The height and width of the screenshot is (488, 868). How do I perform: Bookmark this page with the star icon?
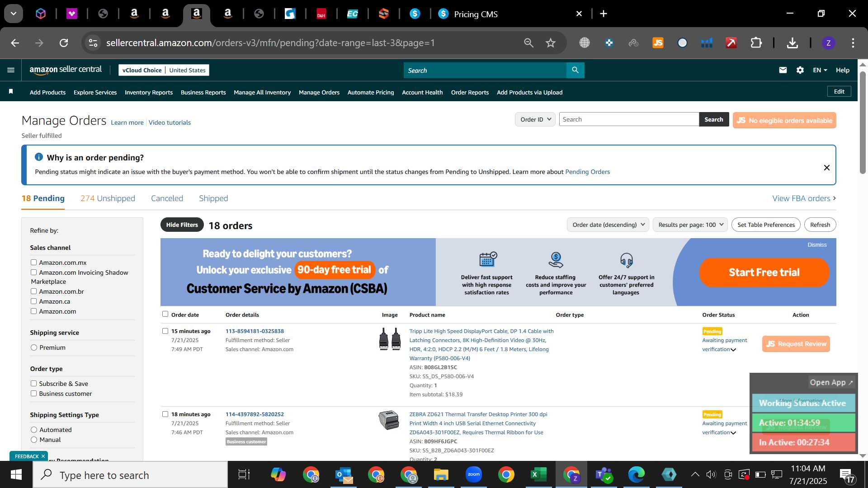[550, 43]
